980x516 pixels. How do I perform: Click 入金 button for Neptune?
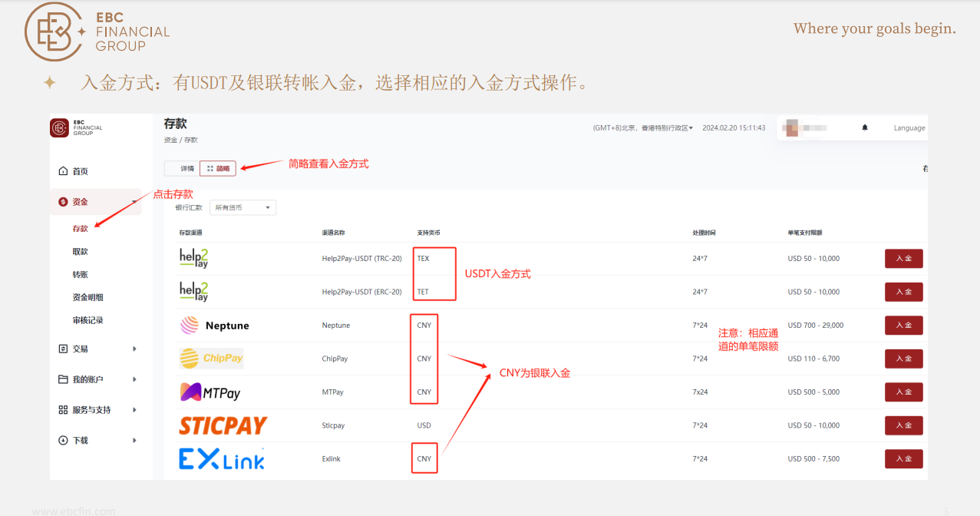click(903, 326)
